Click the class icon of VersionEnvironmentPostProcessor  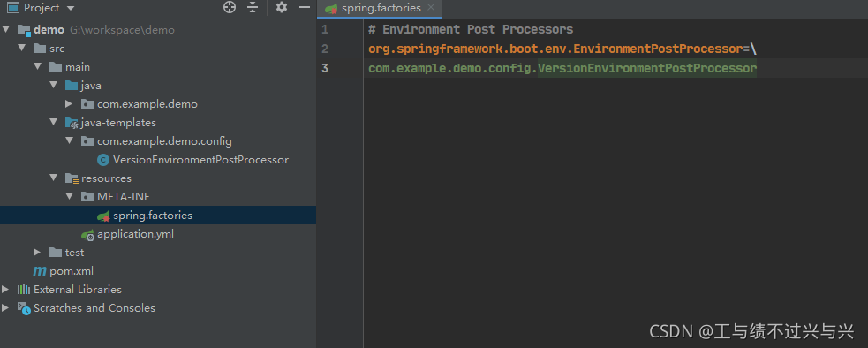[x=103, y=160]
